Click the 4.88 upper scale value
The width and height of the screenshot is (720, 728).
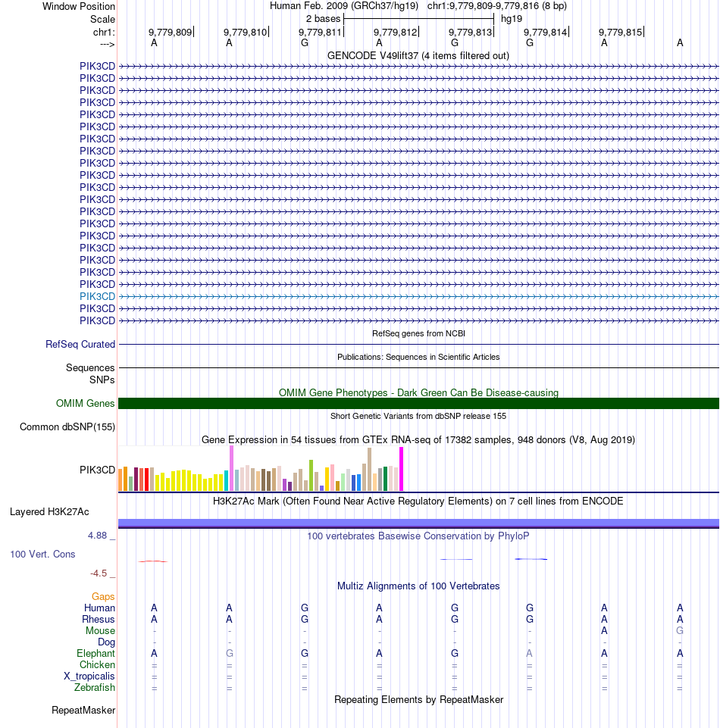tap(98, 536)
